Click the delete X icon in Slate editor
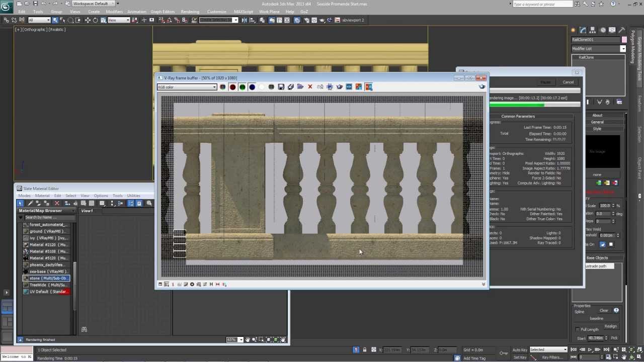This screenshot has height=362, width=644. 57,203
